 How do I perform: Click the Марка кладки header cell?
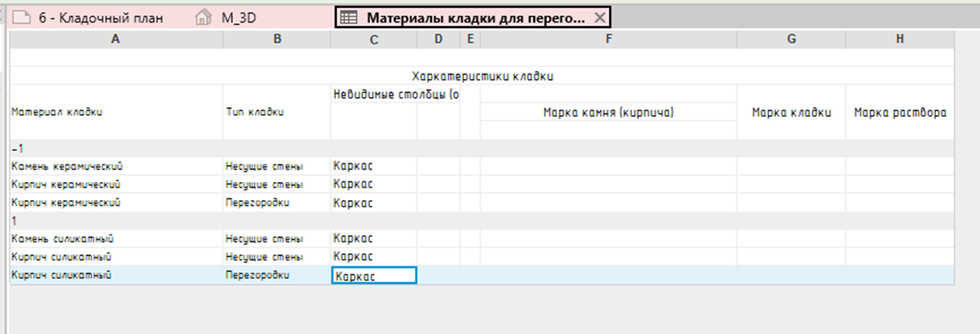click(x=791, y=112)
